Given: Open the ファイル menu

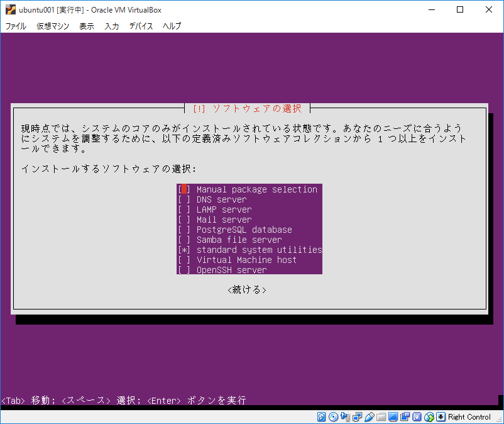Looking at the screenshot, I should tap(16, 26).
